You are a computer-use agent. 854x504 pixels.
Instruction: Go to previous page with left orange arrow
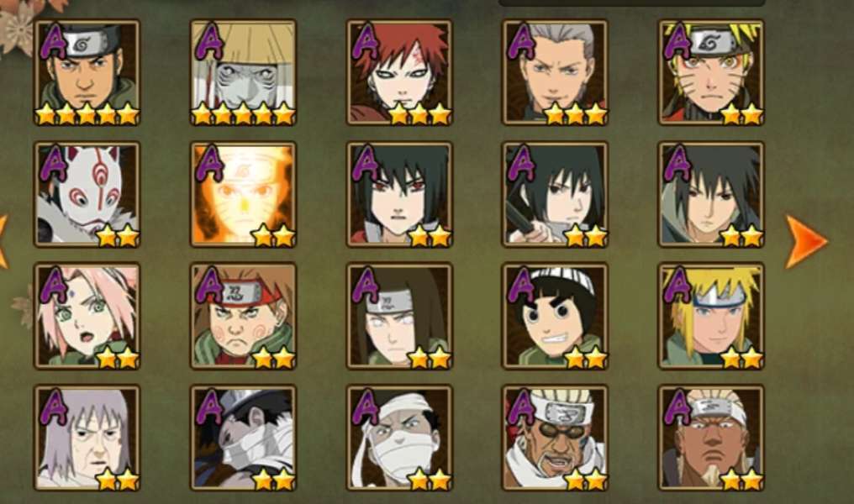3,242
